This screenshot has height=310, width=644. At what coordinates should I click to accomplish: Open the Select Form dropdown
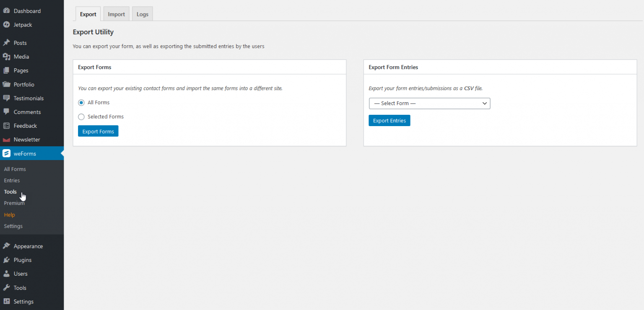[x=429, y=103]
